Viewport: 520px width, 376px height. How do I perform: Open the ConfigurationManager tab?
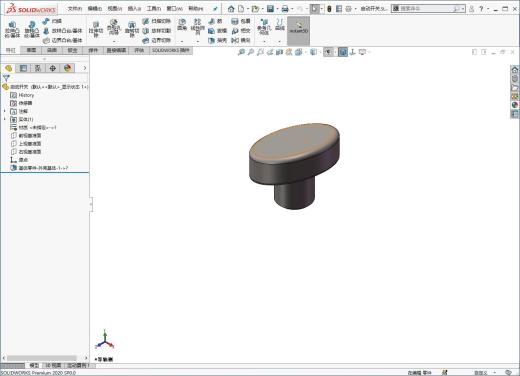[38, 68]
